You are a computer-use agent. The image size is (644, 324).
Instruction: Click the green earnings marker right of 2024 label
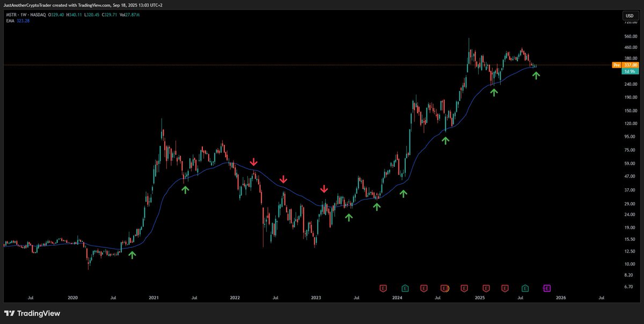click(x=405, y=288)
